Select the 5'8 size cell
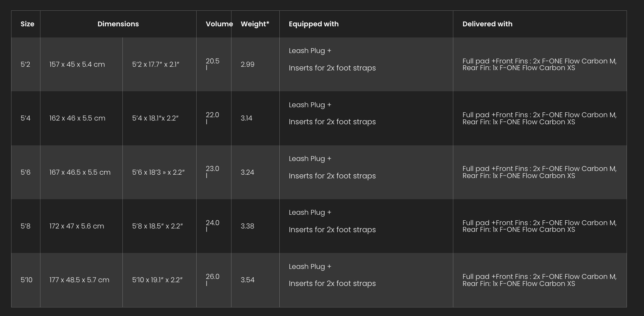Screen dimensions: 644x316 point(26,226)
